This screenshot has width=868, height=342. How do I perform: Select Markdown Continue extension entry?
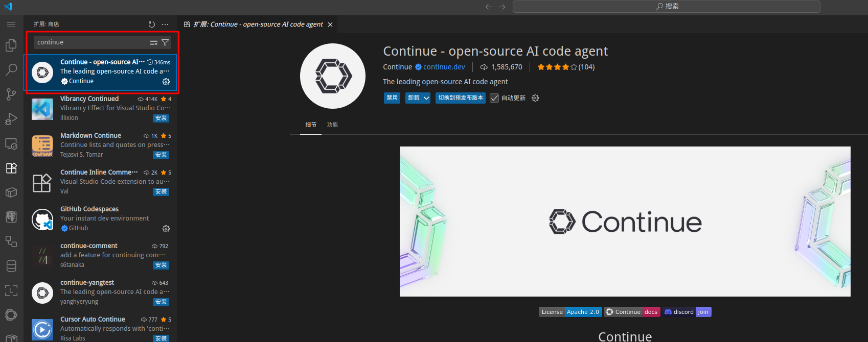pos(100,145)
